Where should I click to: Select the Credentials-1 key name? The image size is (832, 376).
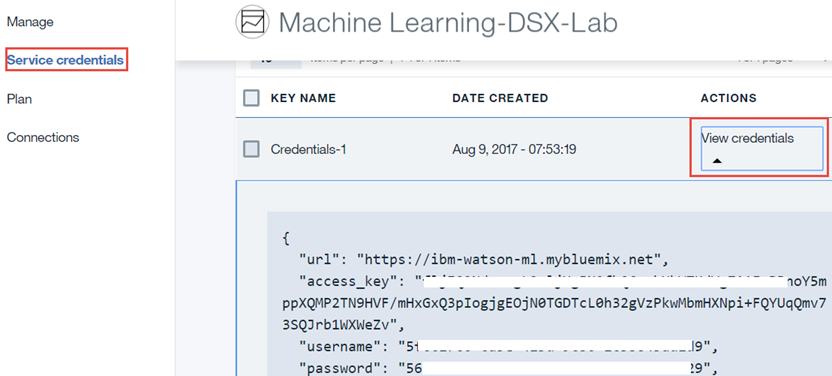coord(308,150)
